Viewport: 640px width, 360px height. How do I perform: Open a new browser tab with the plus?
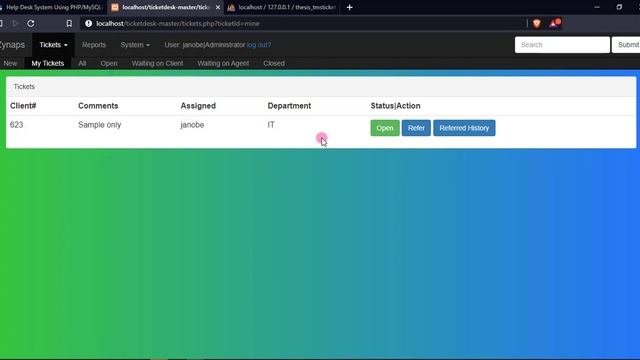[x=349, y=7]
